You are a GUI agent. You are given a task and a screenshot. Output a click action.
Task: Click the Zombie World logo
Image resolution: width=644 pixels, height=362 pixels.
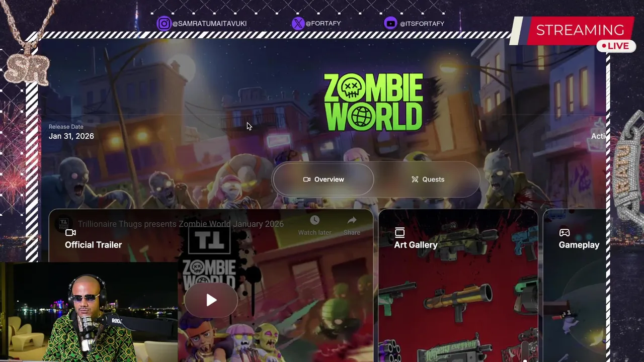pyautogui.click(x=373, y=103)
